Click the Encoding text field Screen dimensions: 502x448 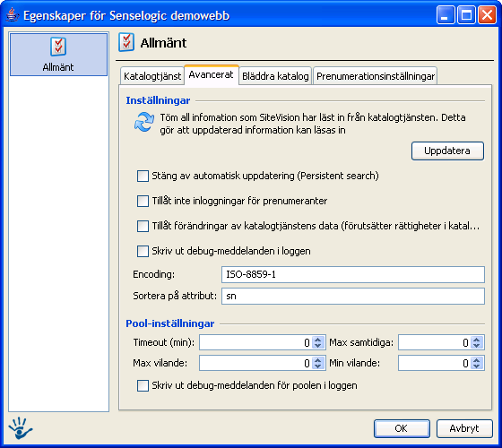point(353,274)
